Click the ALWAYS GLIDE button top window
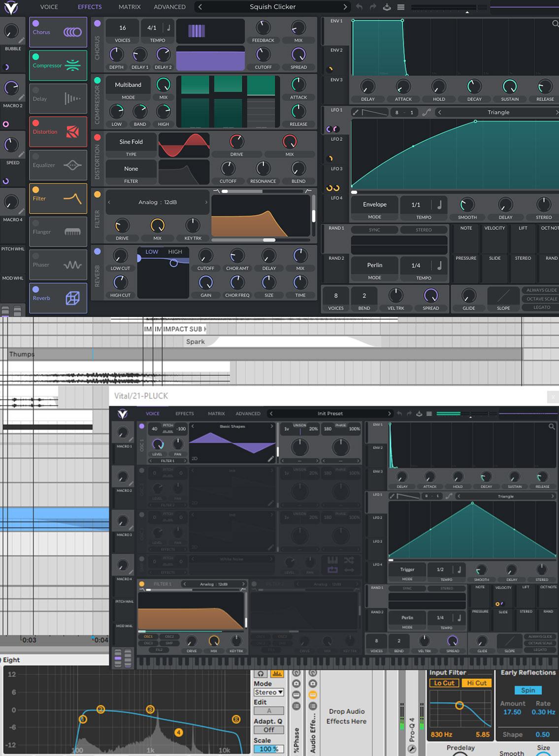Screen dimensions: 559x756 [542, 290]
